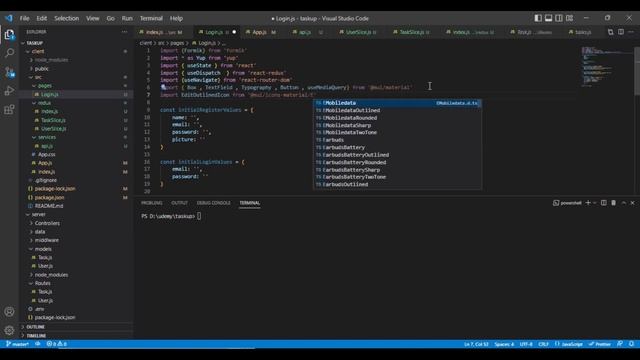Kill the terminal with trash icon
640x360 pixels.
click(613, 203)
